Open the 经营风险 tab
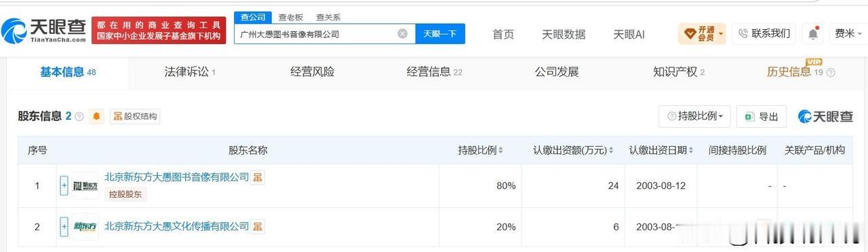Viewport: 868px width, 252px height. coord(313,72)
